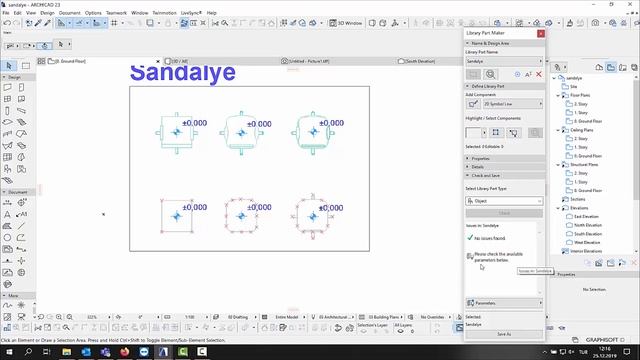640x360 pixels.
Task: Select the Marquee tool in the toolbox
Action: click(26, 66)
